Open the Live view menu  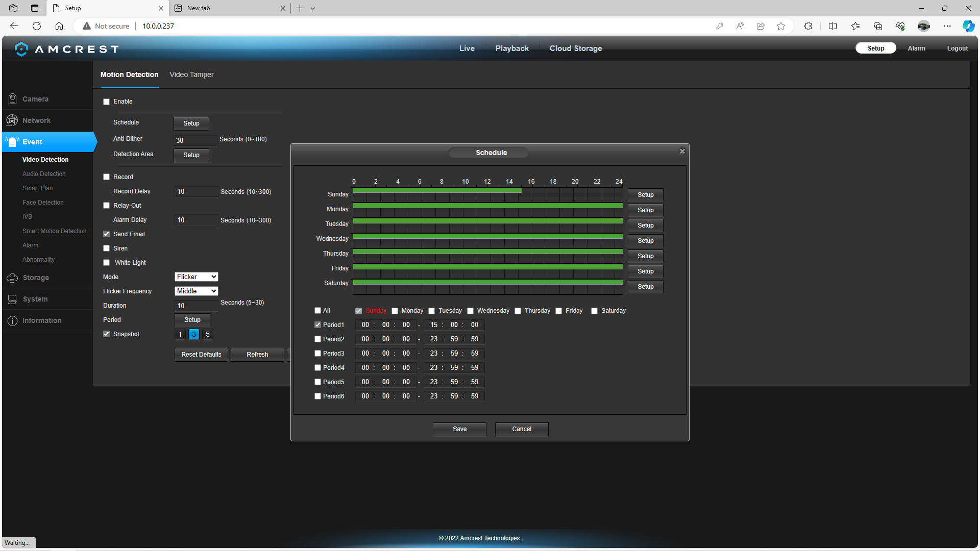point(467,48)
